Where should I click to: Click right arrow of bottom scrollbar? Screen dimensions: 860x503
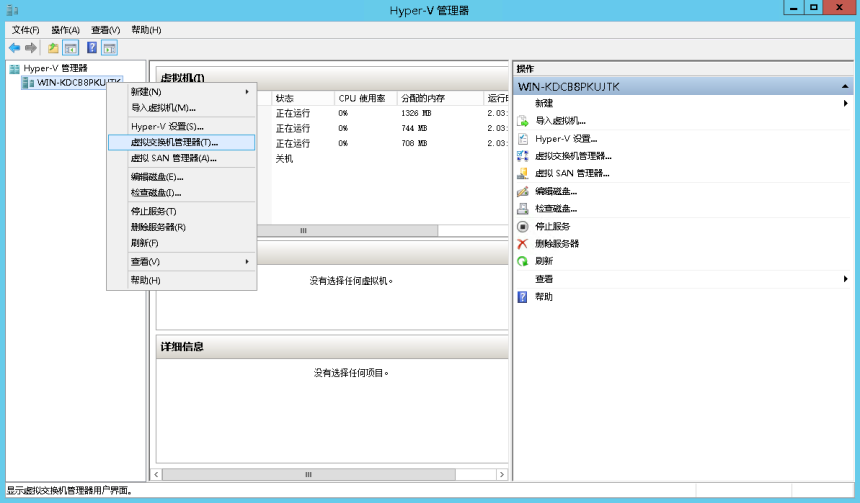[502, 474]
